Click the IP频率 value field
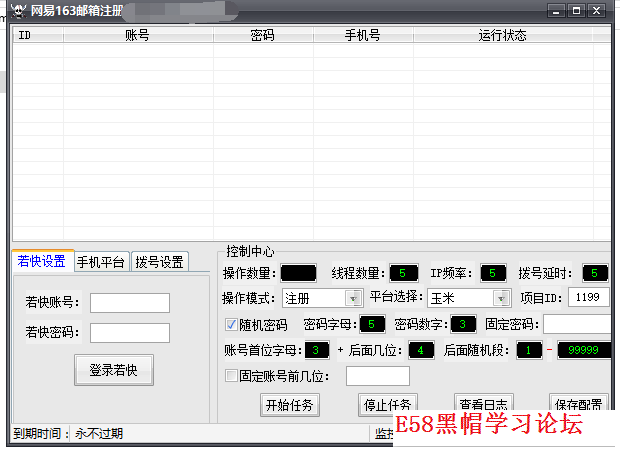The image size is (620, 452). 493,273
